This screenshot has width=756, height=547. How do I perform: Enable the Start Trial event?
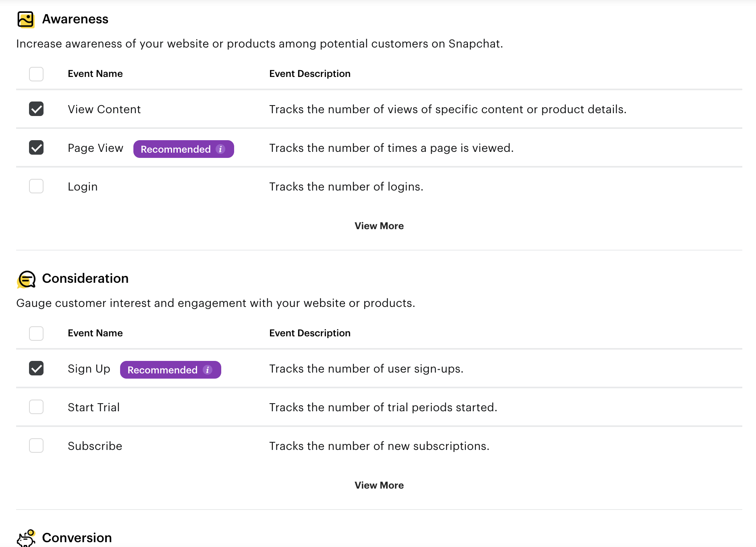(36, 407)
